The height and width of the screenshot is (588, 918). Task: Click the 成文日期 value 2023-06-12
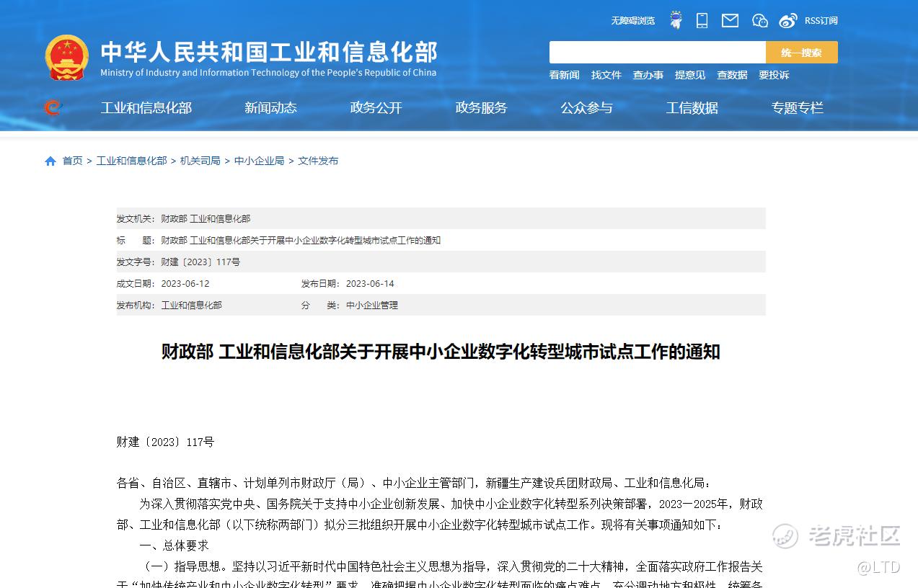pos(185,283)
